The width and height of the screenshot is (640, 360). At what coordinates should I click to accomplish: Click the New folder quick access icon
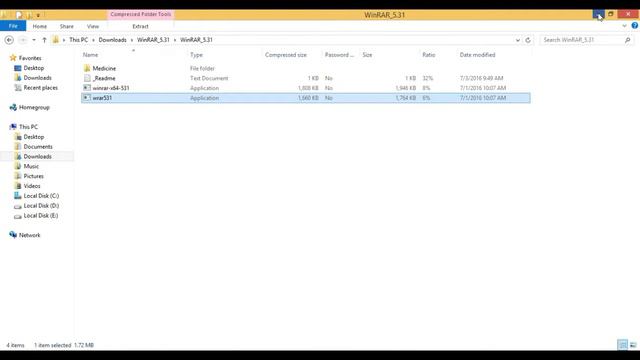pos(30,15)
